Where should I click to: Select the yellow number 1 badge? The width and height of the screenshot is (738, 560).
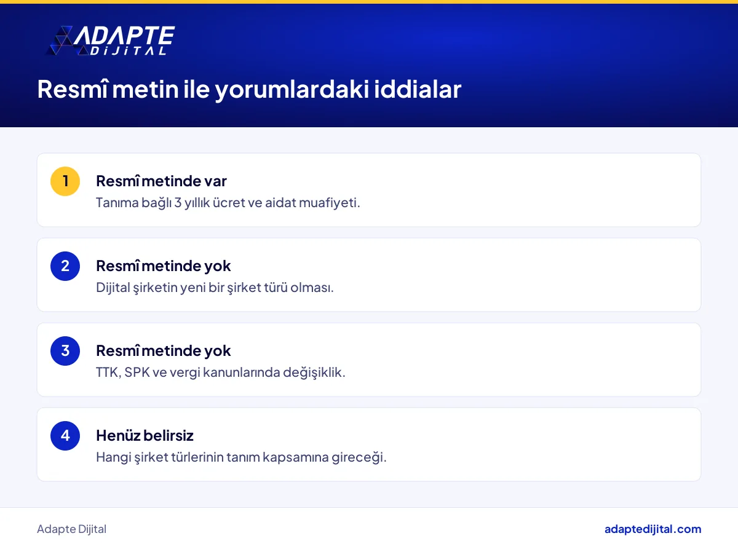click(x=65, y=181)
